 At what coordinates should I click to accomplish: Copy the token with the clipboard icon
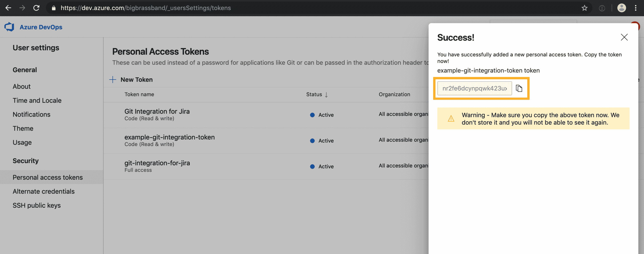pos(519,88)
